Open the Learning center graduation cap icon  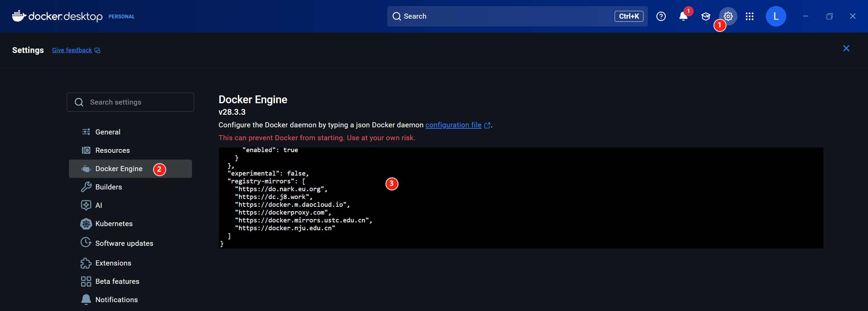706,16
